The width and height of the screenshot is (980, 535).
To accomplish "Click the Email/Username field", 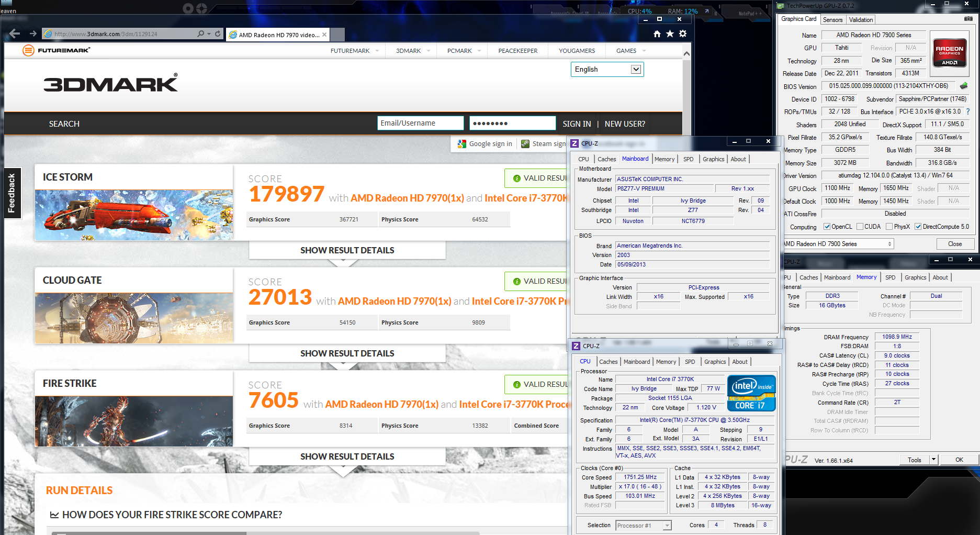I will coord(421,123).
